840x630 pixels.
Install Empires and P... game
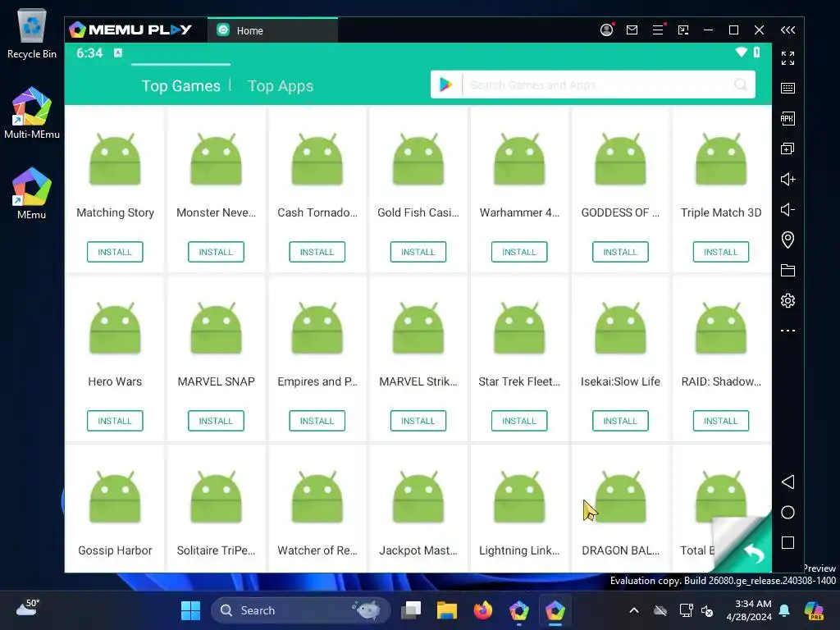click(x=317, y=421)
